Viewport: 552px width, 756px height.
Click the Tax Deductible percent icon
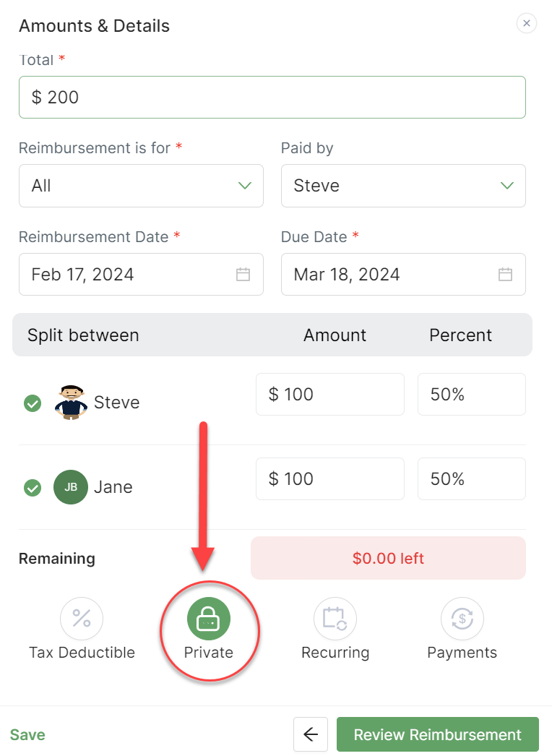82,619
